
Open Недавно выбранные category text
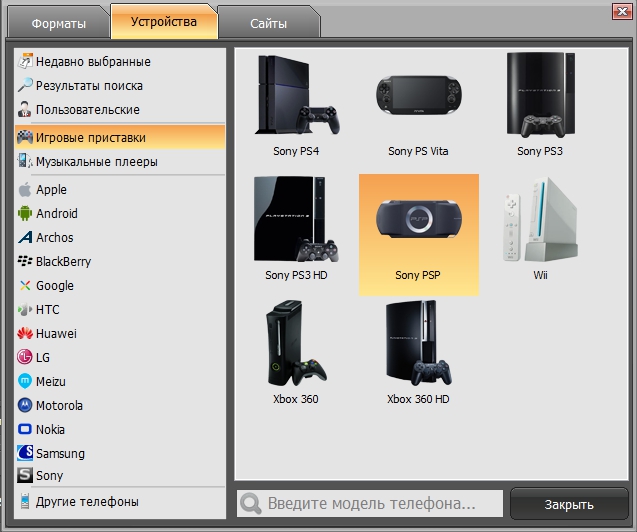[93, 62]
